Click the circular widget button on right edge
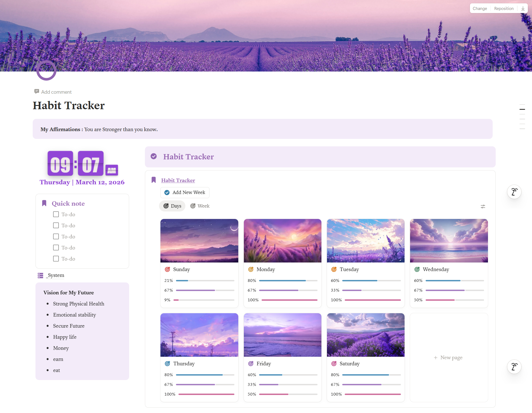This screenshot has height=413, width=532. (x=514, y=192)
